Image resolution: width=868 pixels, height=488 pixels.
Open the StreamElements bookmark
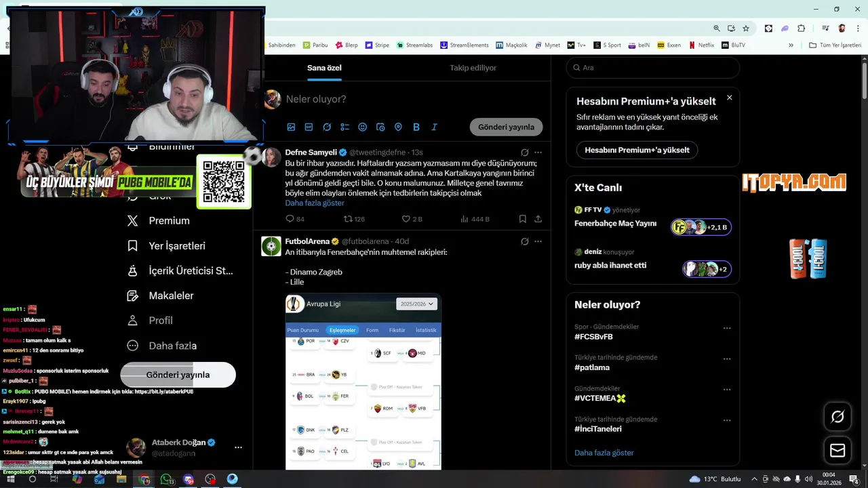(x=464, y=45)
